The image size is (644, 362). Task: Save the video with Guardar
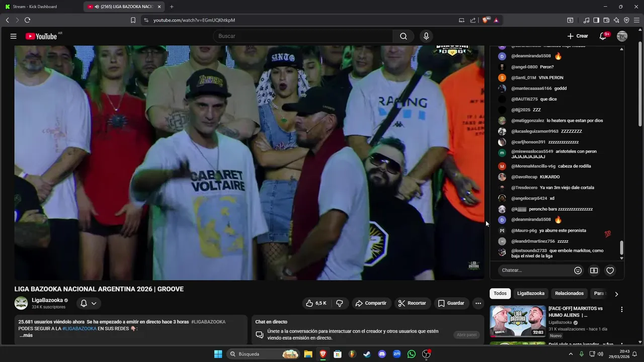451,303
